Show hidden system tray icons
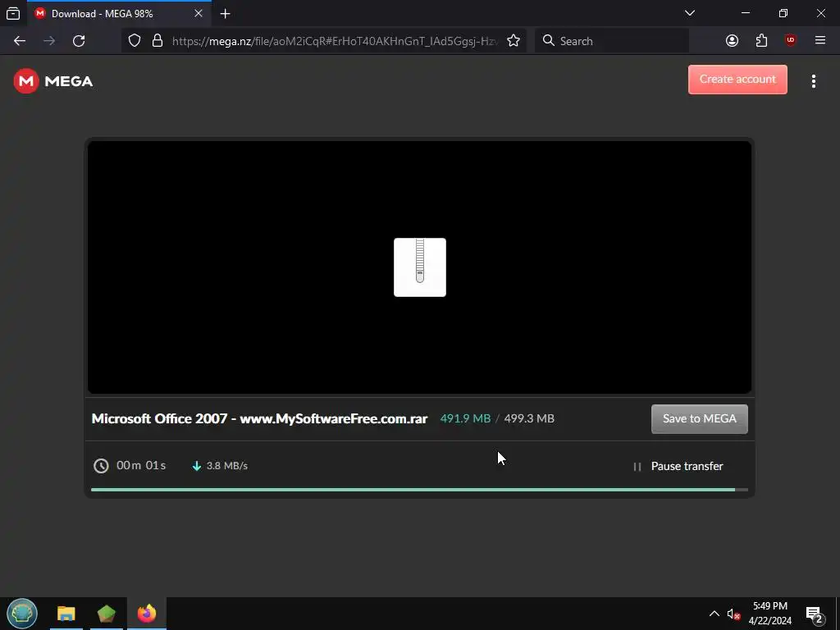 [714, 614]
